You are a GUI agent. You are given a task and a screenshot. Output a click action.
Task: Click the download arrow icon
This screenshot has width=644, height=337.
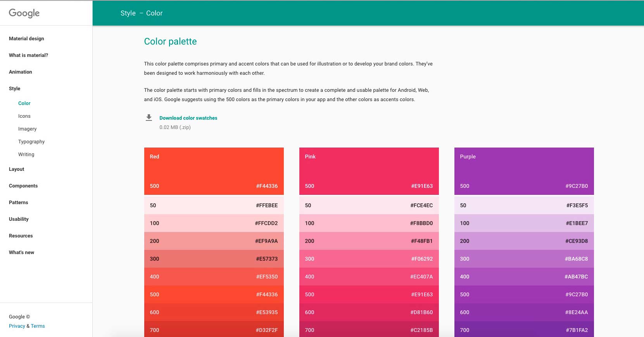point(149,117)
